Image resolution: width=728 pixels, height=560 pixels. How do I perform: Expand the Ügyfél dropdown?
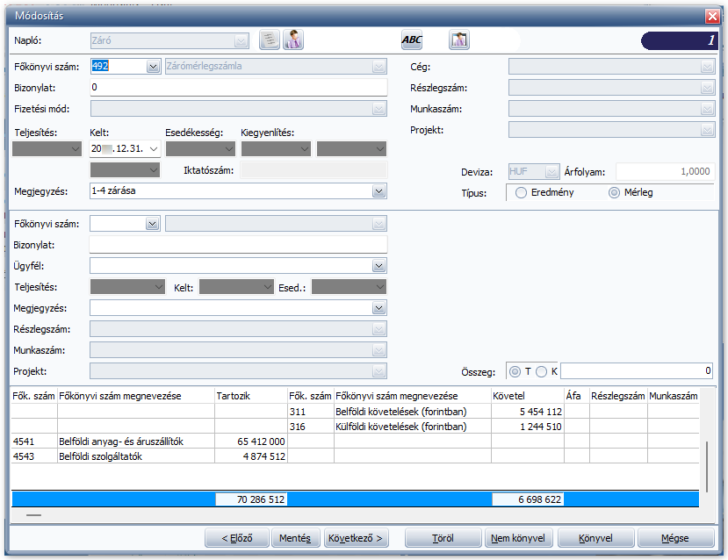point(378,266)
